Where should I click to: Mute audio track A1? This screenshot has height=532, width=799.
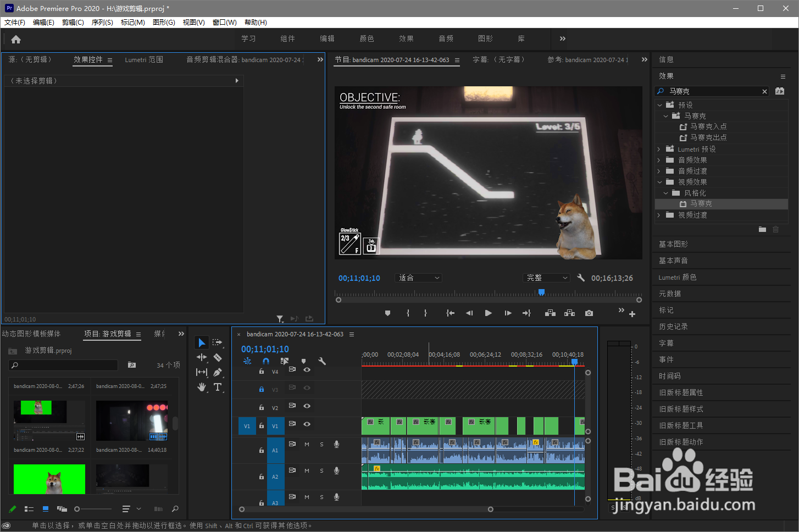307,444
